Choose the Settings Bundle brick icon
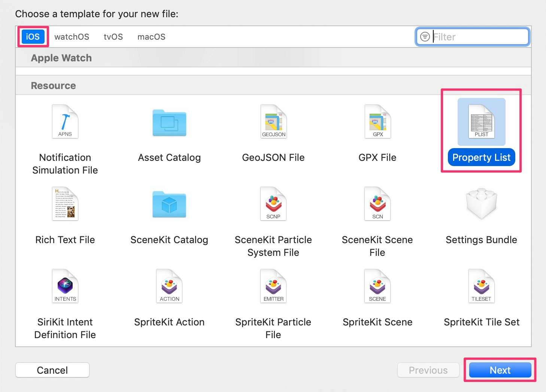 click(x=482, y=204)
